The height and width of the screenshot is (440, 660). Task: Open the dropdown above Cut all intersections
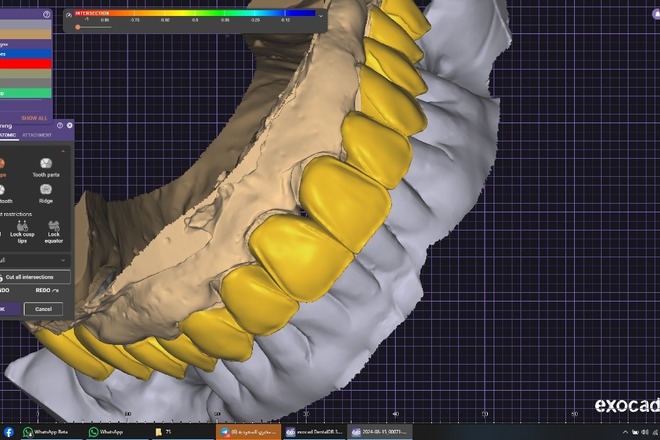(x=64, y=259)
